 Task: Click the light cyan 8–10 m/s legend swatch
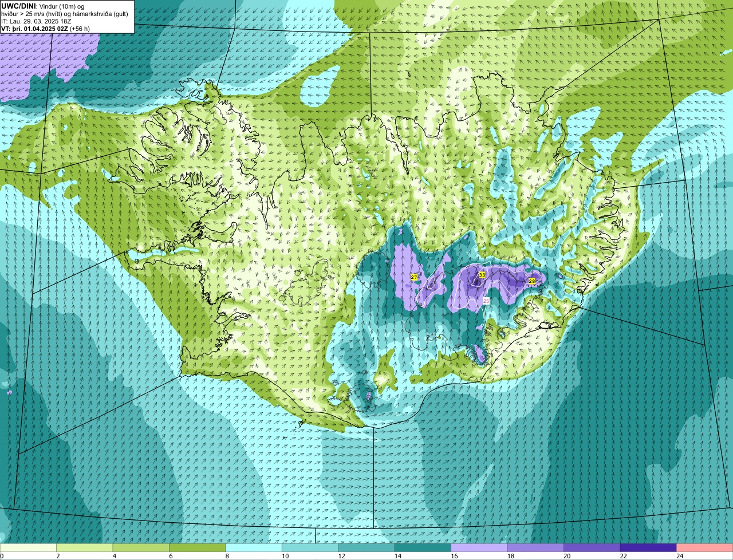click(254, 547)
